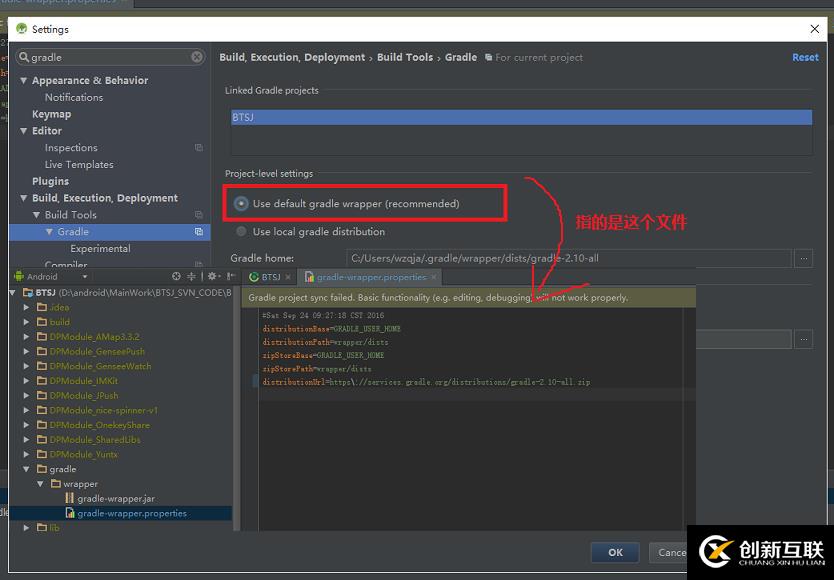Select Use default gradle wrapper radio button
834x580 pixels.
pos(240,202)
